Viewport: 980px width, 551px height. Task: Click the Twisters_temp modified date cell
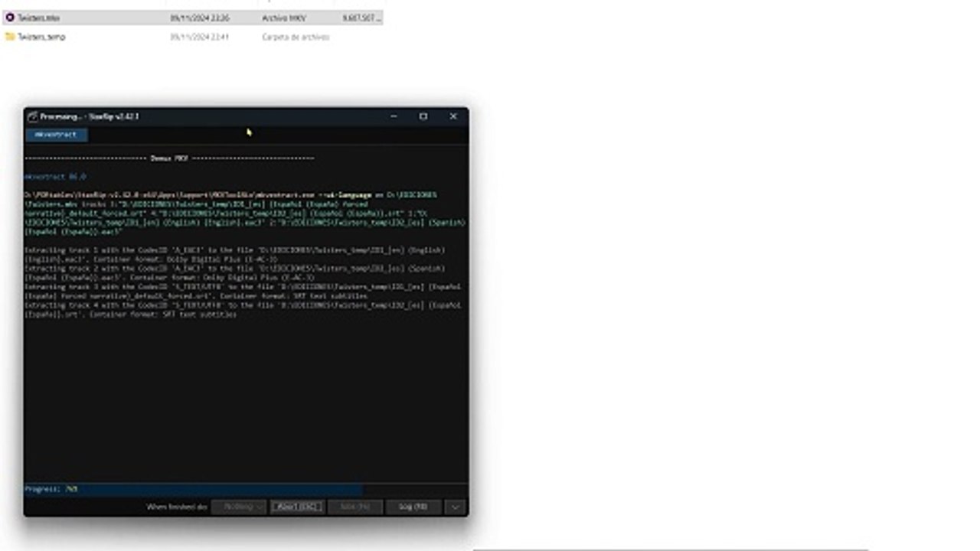pyautogui.click(x=199, y=37)
